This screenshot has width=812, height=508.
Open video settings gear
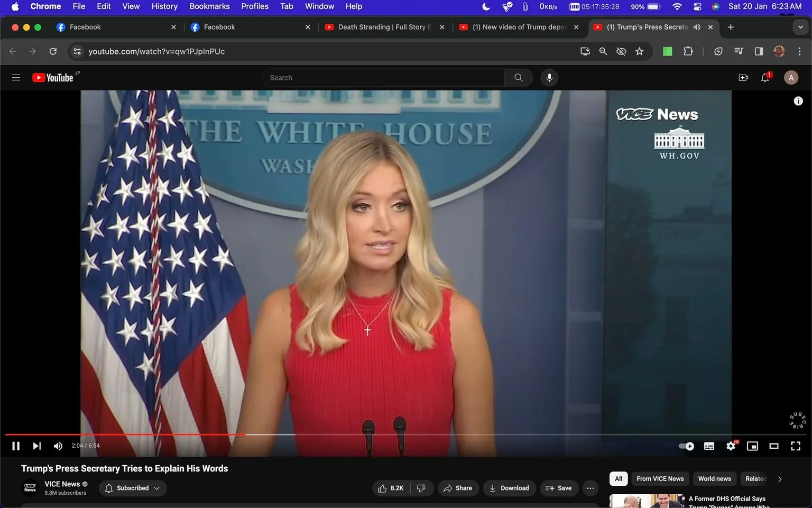[x=731, y=446]
